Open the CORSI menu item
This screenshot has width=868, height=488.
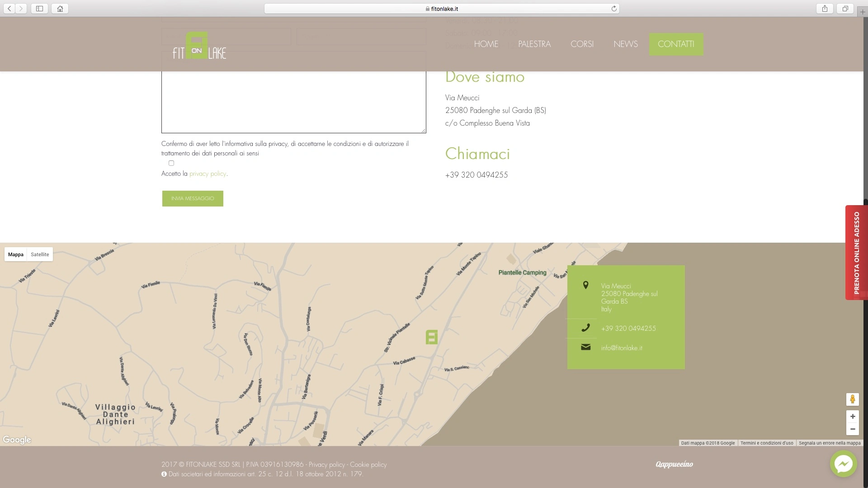click(582, 44)
